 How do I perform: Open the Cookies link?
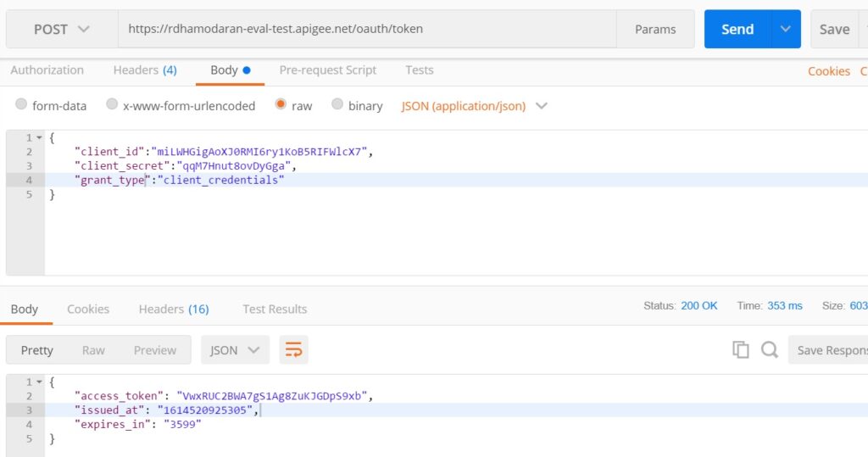point(828,71)
